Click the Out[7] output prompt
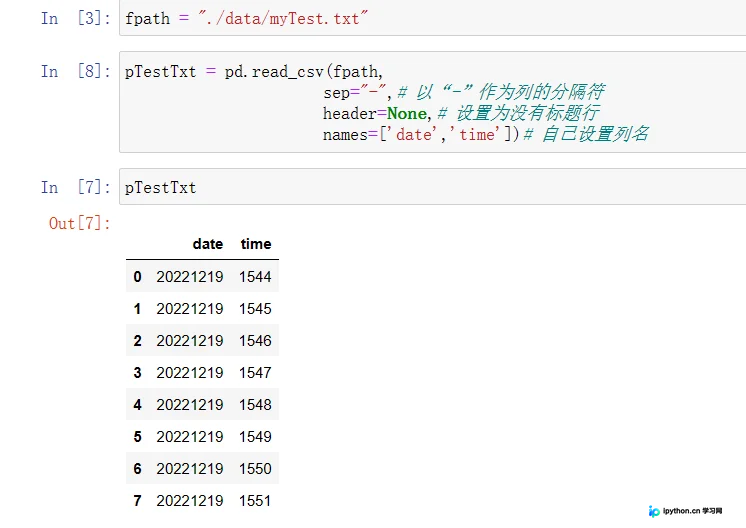The image size is (746, 528). 79,223
